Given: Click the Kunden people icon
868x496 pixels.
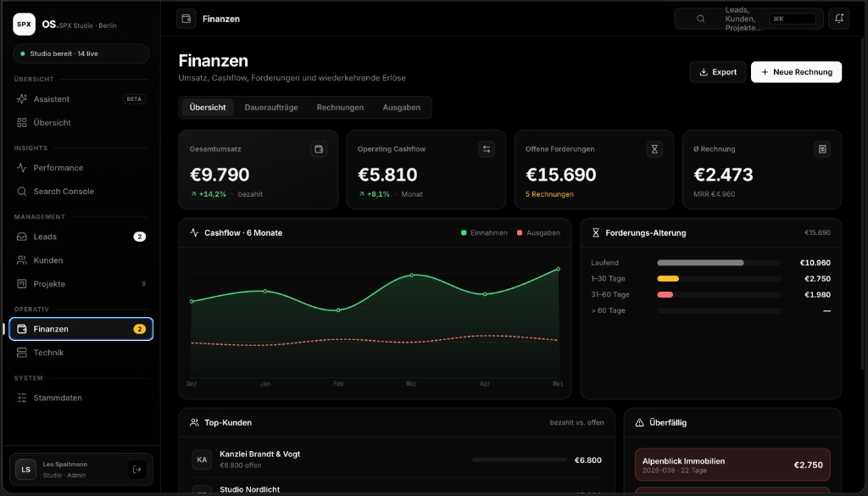Looking at the screenshot, I should point(21,260).
